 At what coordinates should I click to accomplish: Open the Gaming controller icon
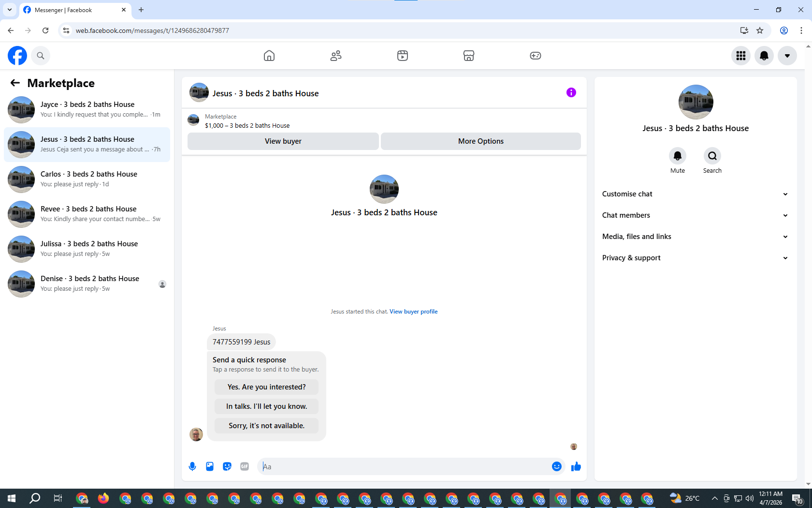click(536, 56)
